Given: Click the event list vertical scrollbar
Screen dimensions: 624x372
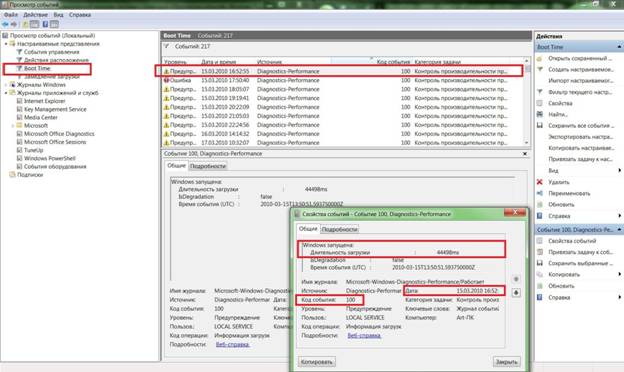Looking at the screenshot, I should point(527,101).
